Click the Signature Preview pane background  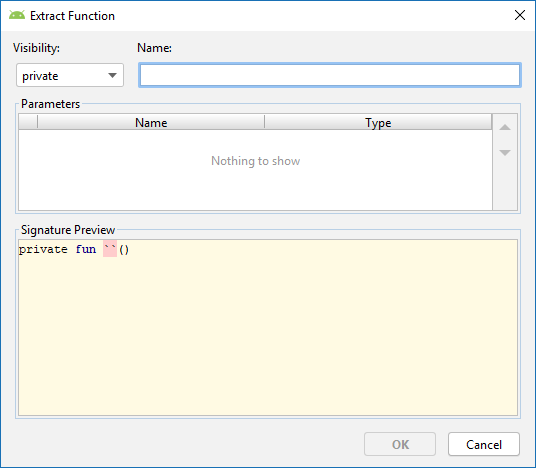(268, 335)
